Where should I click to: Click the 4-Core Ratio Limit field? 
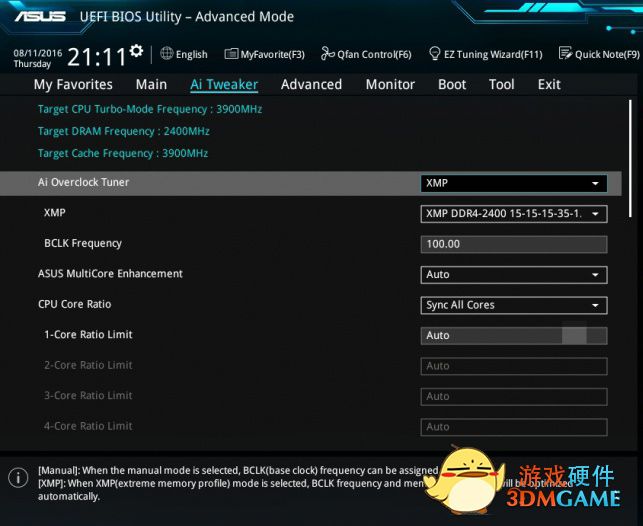click(514, 427)
